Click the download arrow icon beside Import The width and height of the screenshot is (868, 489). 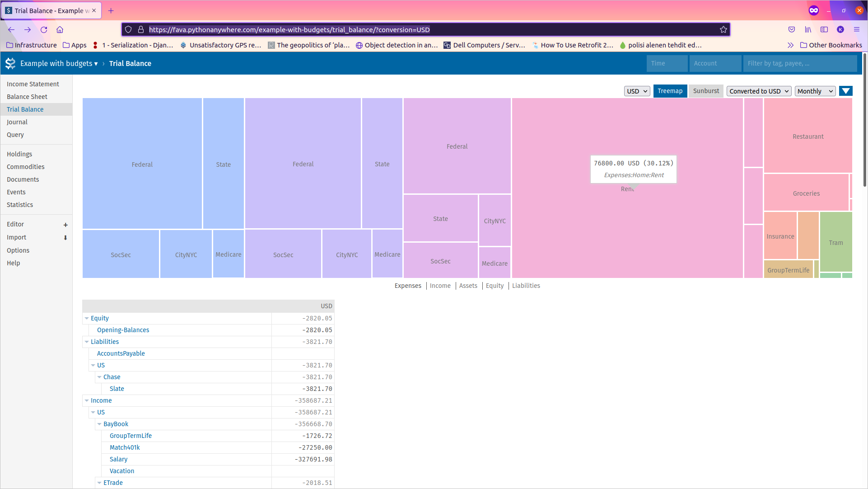pos(65,238)
